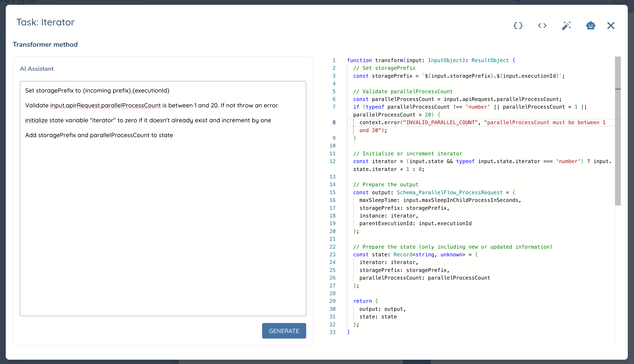Open the JSON variables view with curly braces icon
Image resolution: width=634 pixels, height=364 pixels.
[x=518, y=25]
